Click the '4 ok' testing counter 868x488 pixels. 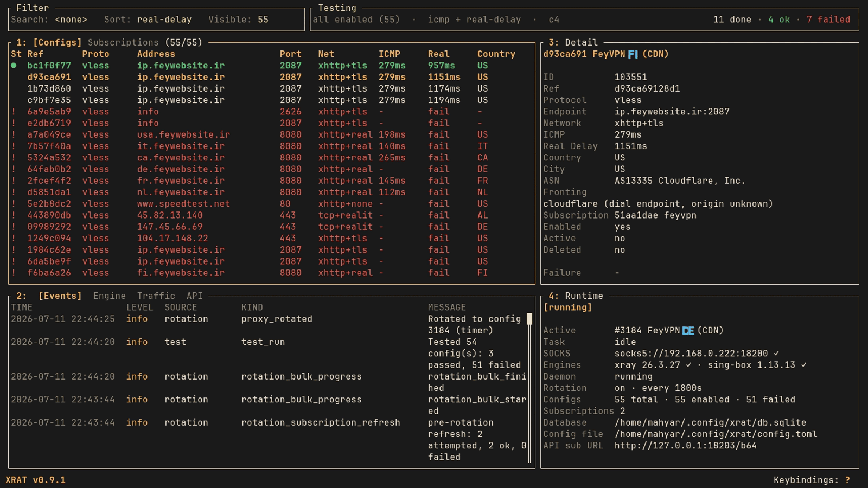(779, 20)
